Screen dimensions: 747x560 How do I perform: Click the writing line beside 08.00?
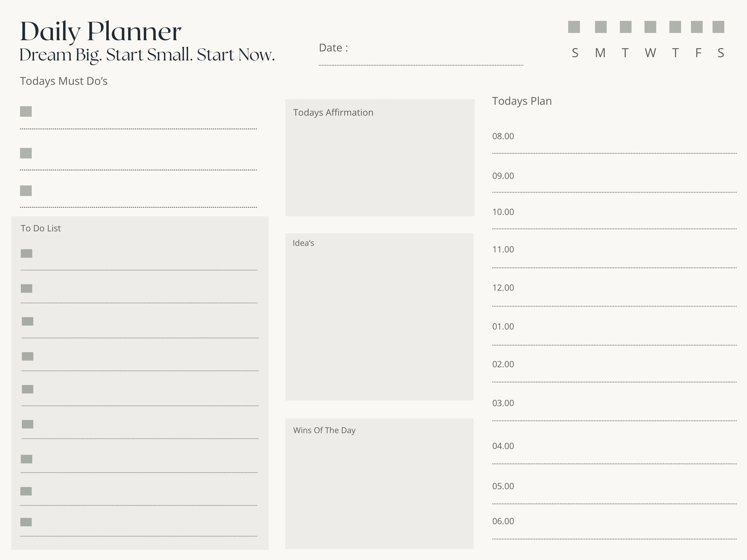[x=614, y=153]
